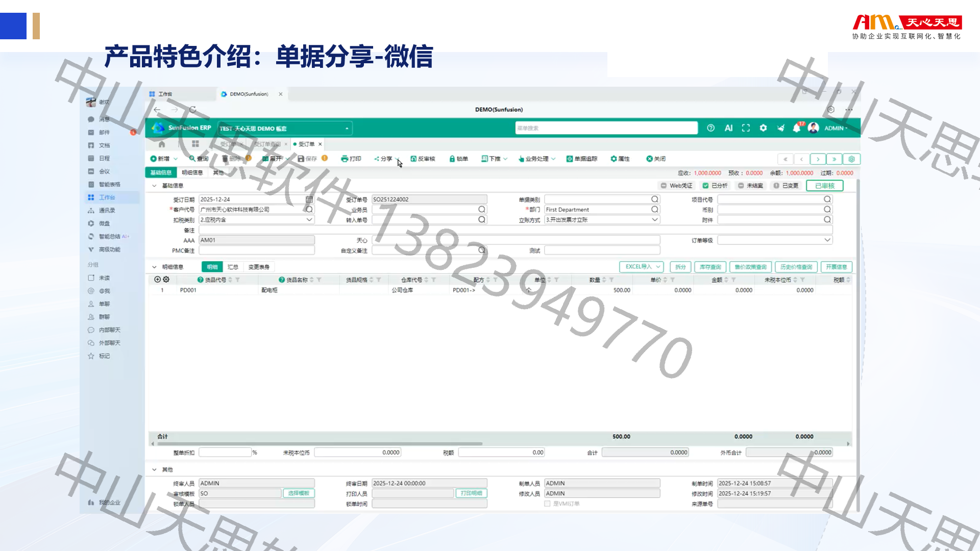This screenshot has height=551, width=980.
Task: Click the 分享 share icon
Action: tap(377, 159)
